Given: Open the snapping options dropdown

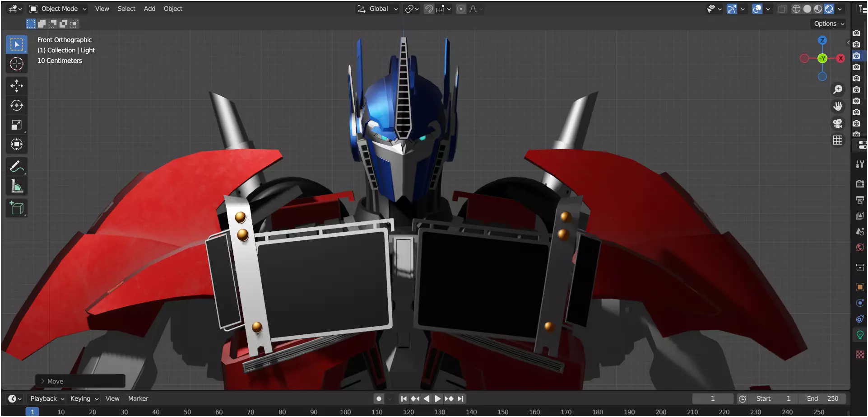Looking at the screenshot, I should coord(444,9).
